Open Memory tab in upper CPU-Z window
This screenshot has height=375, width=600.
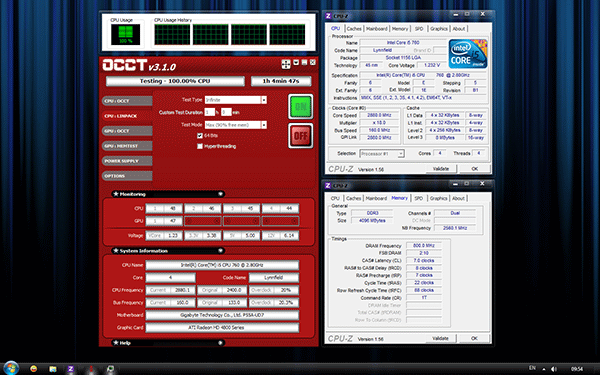pyautogui.click(x=400, y=29)
